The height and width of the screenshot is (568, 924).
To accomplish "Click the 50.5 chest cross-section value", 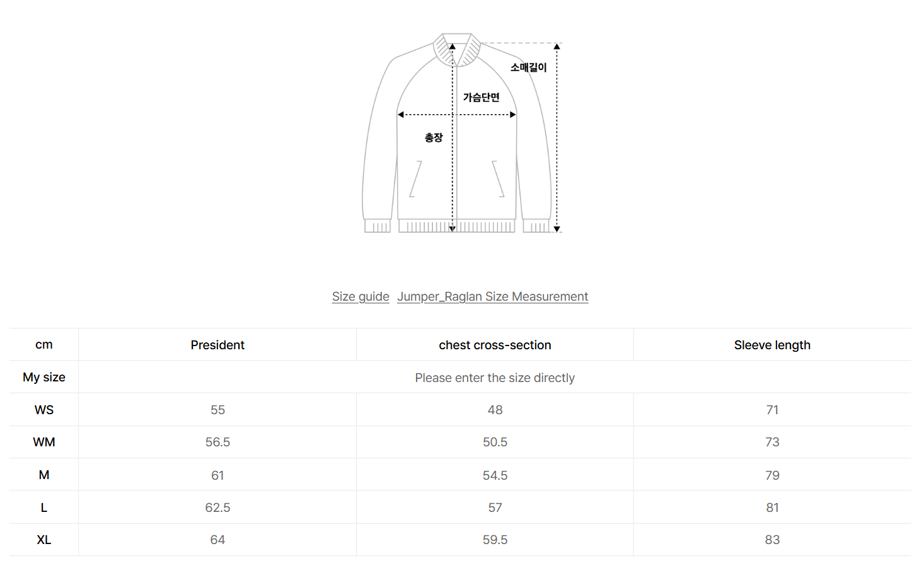I will 495,442.
